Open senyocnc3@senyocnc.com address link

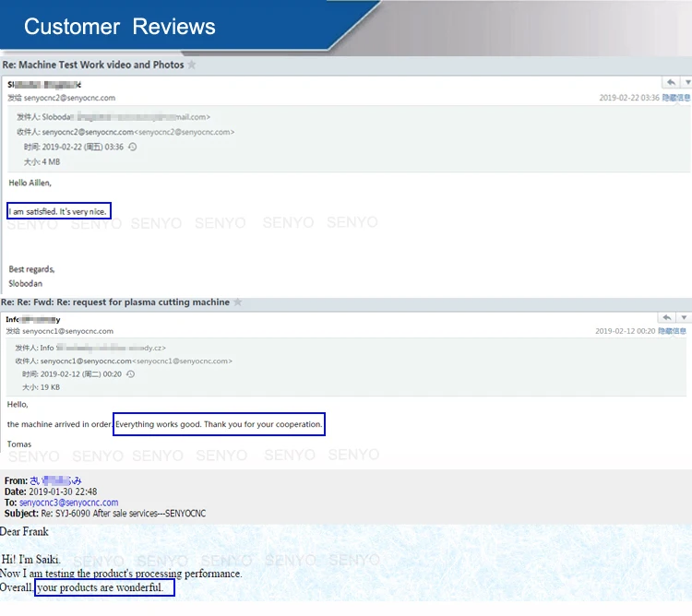pyautogui.click(x=69, y=503)
